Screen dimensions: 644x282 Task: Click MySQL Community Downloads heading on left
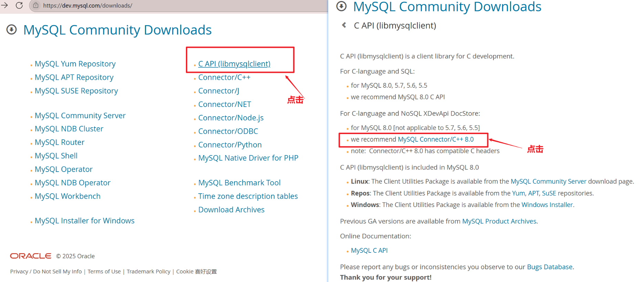(117, 30)
